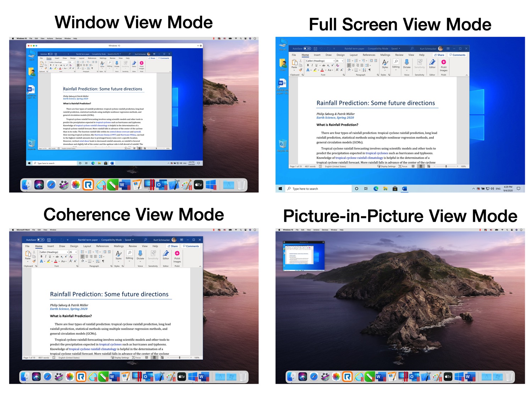Viewport: 532px width, 395px height.
Task: Click Comments button in Coherence view Word
Action: [191, 246]
